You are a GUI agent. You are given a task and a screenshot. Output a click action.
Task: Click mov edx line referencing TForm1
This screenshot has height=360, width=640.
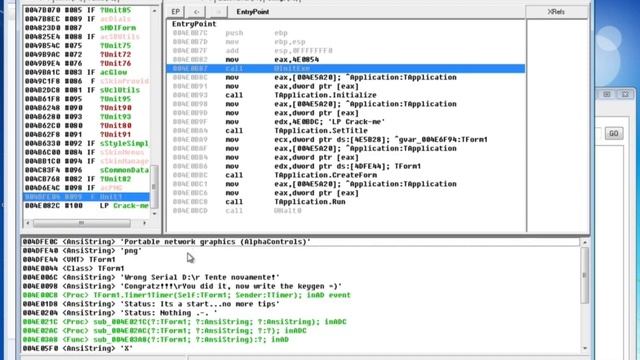pyautogui.click(x=346, y=166)
